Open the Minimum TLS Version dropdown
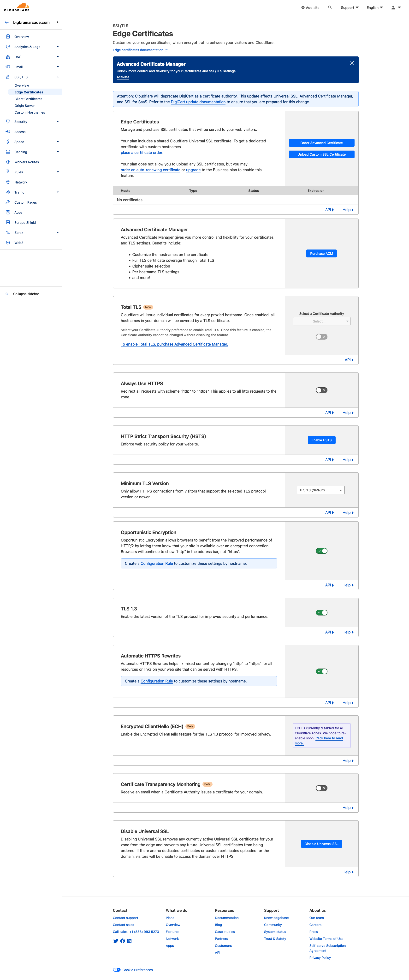Screen dimensions: 409x980 coord(320,490)
